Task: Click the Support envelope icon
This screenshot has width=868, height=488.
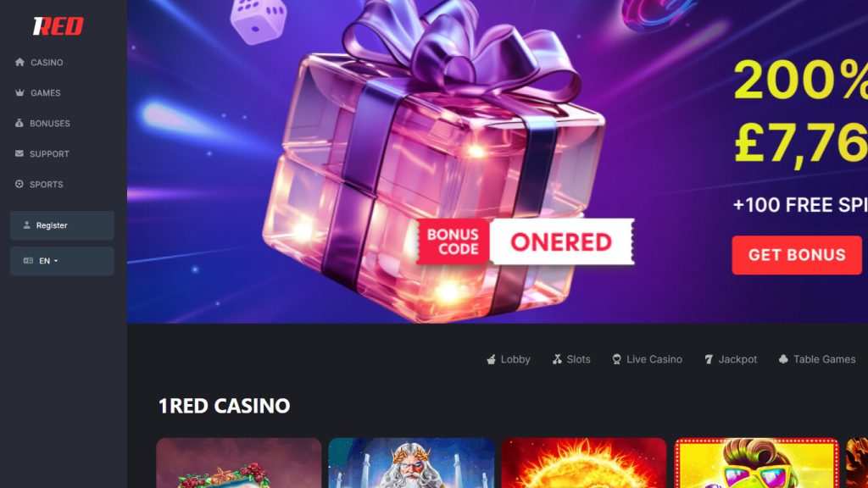Action: click(x=19, y=153)
